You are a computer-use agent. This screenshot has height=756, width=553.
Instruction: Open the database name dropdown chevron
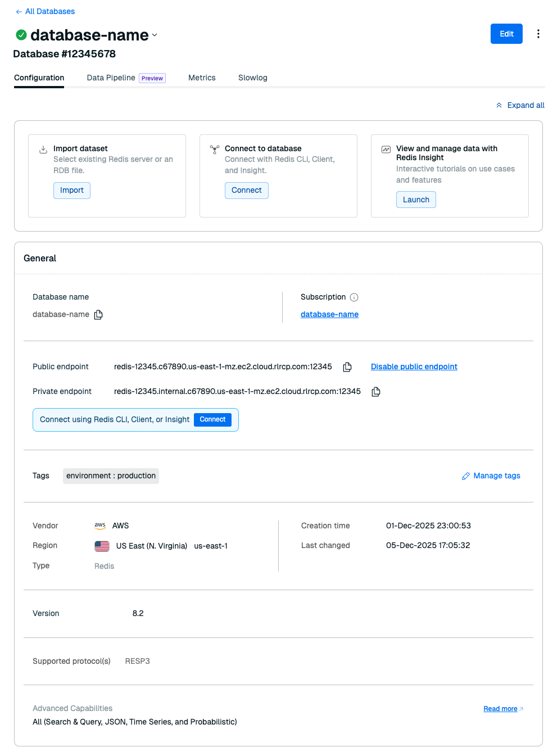[155, 35]
